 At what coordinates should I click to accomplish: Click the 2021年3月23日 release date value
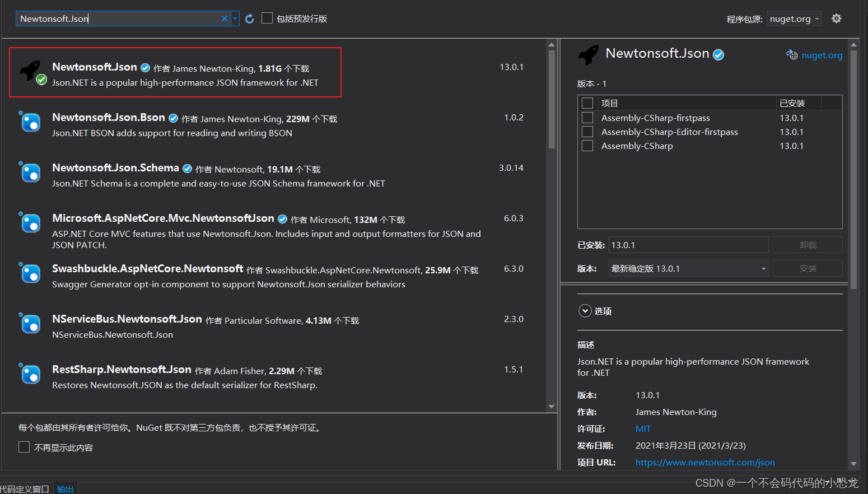tap(690, 445)
